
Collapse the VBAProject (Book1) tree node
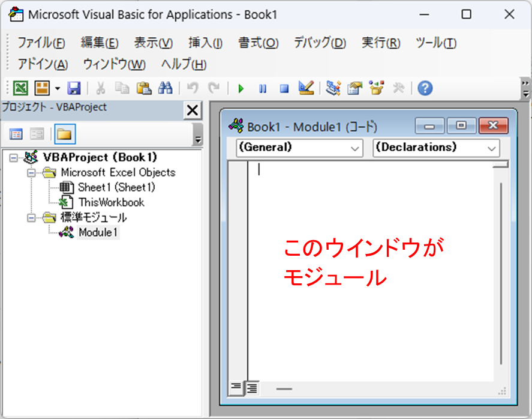click(14, 158)
